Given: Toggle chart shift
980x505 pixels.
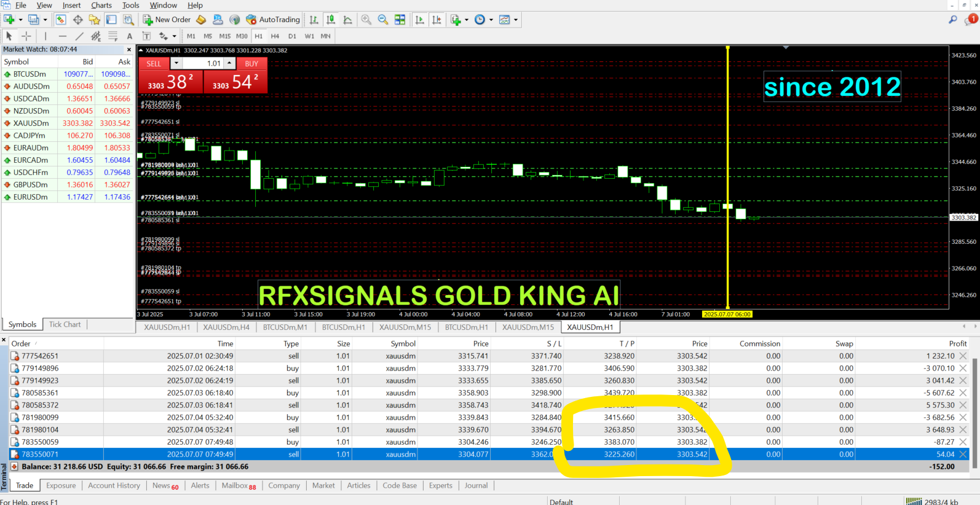Looking at the screenshot, I should tap(437, 20).
